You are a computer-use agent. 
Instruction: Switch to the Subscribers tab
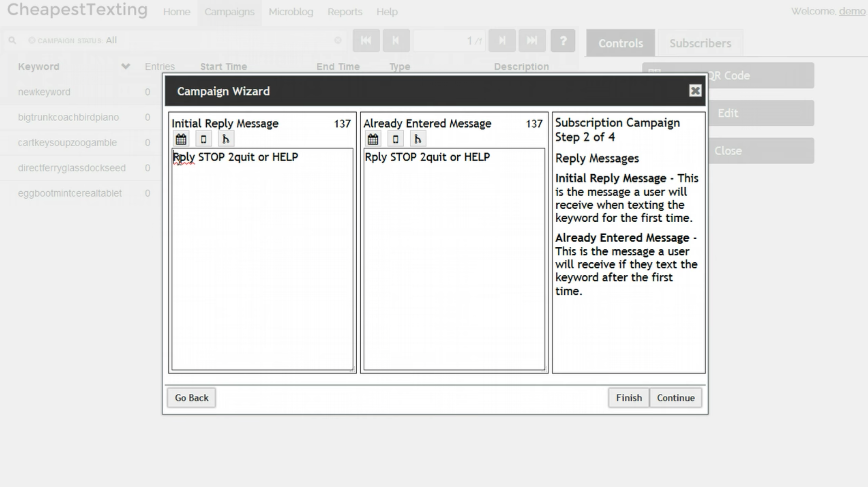pyautogui.click(x=700, y=43)
